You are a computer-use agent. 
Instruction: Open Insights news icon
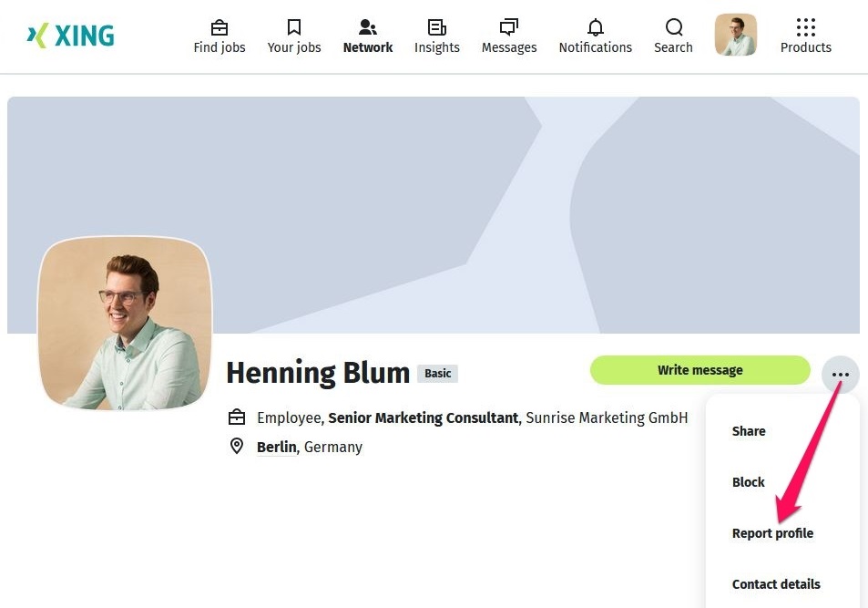pyautogui.click(x=436, y=27)
